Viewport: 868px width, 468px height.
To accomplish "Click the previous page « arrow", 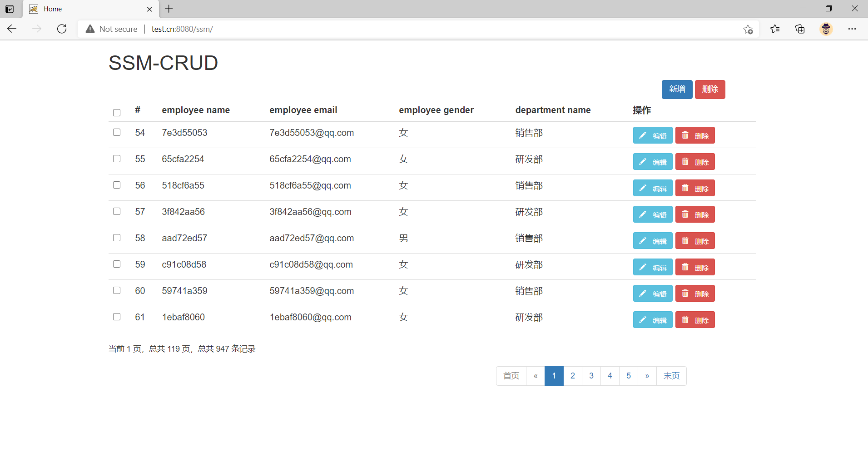I will click(x=536, y=376).
